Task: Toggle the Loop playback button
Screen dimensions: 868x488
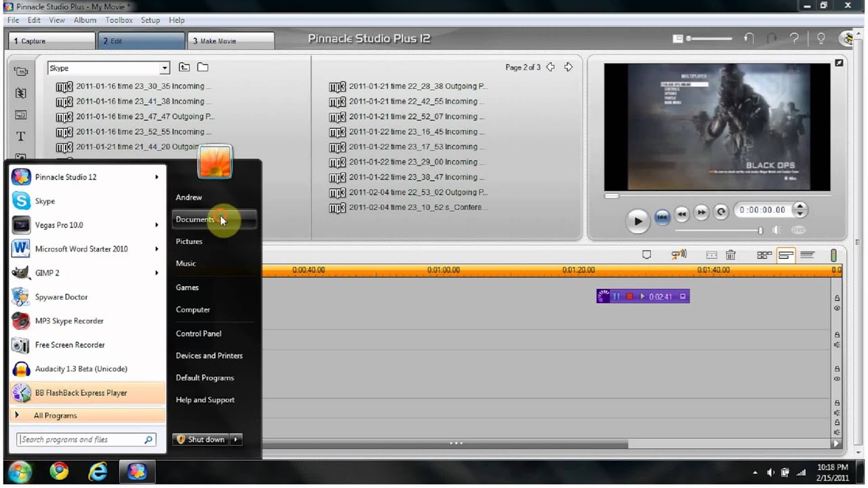Action: pyautogui.click(x=721, y=212)
